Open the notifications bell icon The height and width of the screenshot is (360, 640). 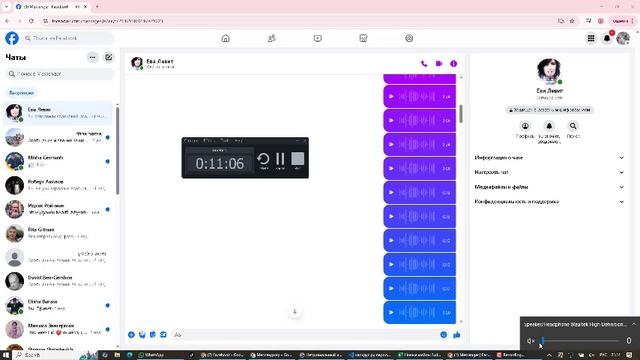[x=607, y=38]
